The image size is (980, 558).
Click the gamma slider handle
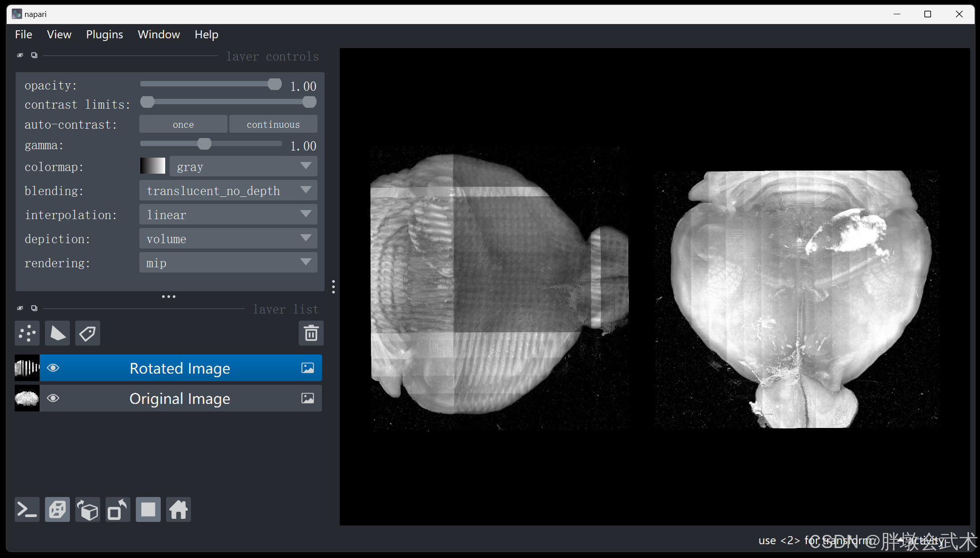[x=204, y=144]
